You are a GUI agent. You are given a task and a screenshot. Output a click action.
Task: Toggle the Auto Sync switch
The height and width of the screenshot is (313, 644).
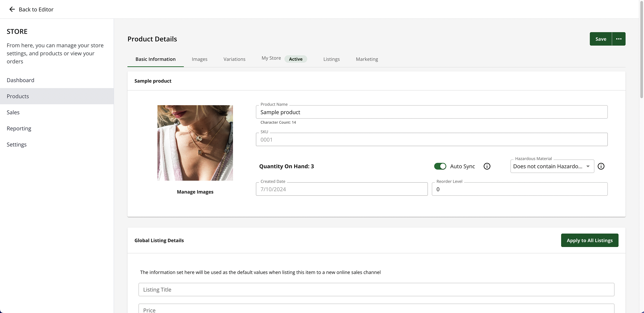pos(440,166)
